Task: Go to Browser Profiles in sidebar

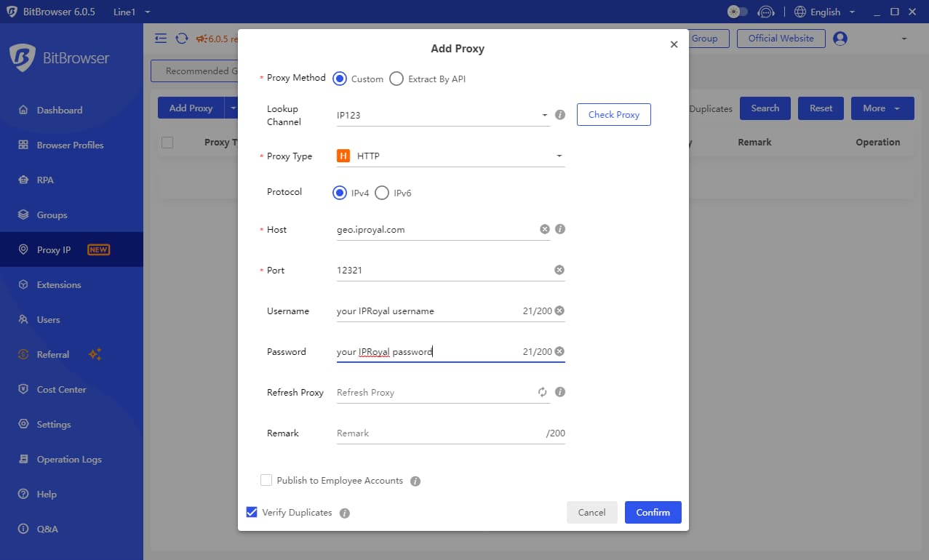Action: click(70, 145)
